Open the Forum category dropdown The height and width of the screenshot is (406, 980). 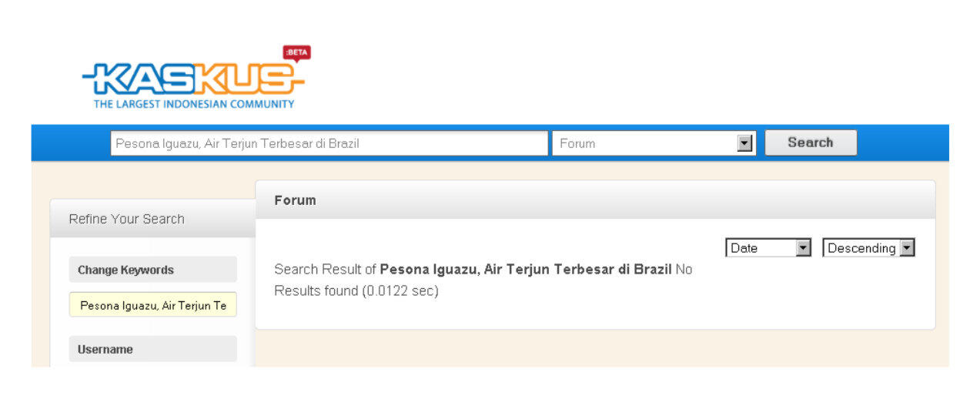tap(654, 143)
